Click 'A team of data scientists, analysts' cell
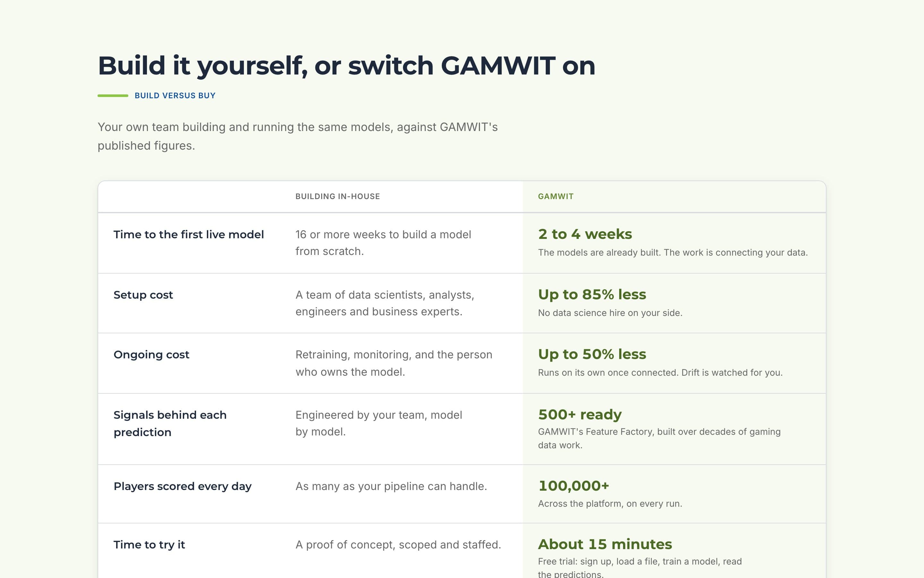Image resolution: width=924 pixels, height=578 pixels. click(384, 303)
